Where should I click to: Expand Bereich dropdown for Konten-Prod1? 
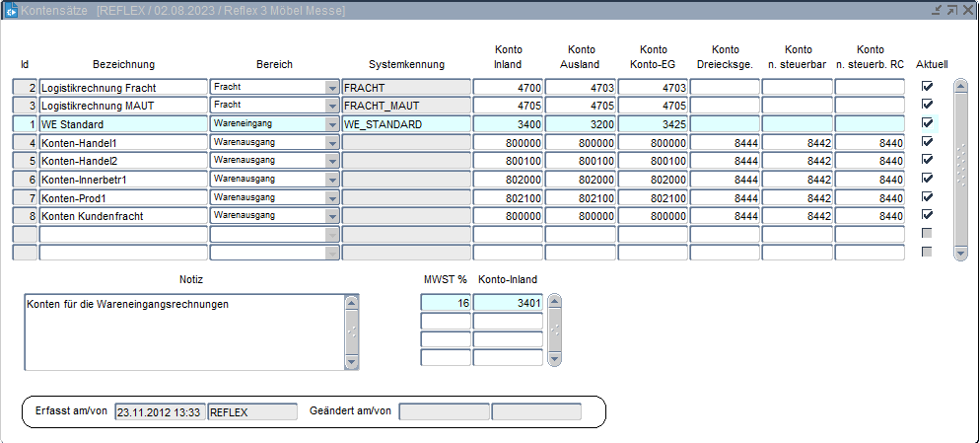(332, 197)
